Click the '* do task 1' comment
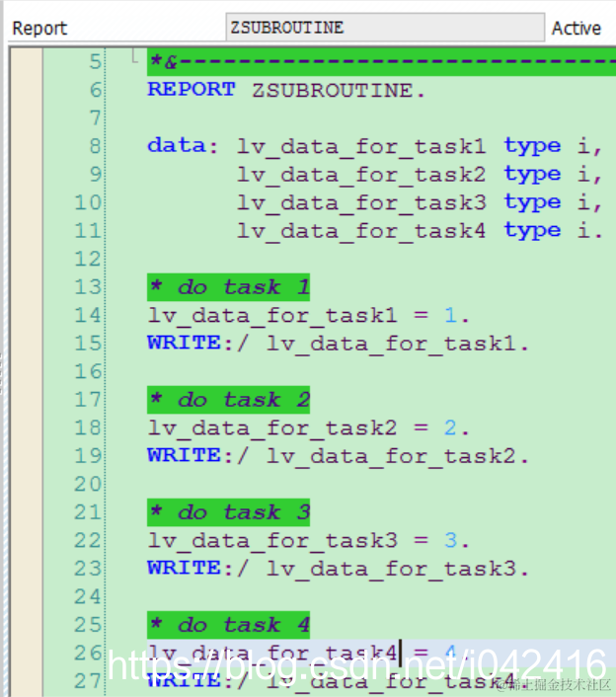 [228, 287]
